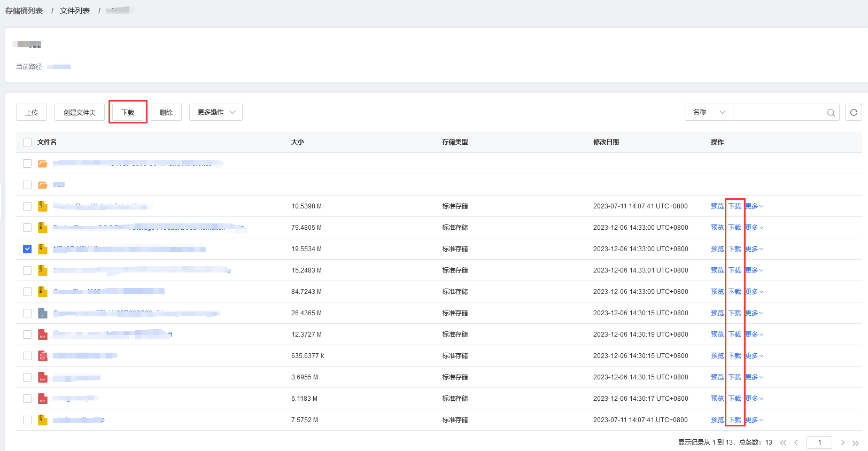Click the second folder icon in the list
This screenshot has width=868, height=451.
tap(43, 185)
